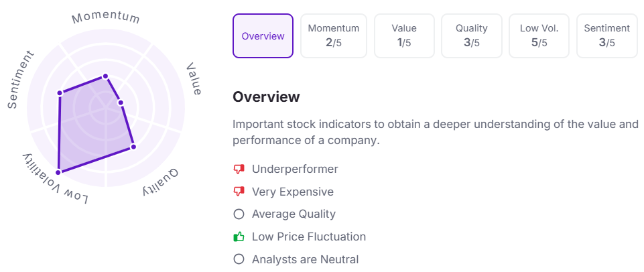Viewport: 644px width, 272px height.
Task: Click the Low Price Fluctuation label
Action: (309, 236)
